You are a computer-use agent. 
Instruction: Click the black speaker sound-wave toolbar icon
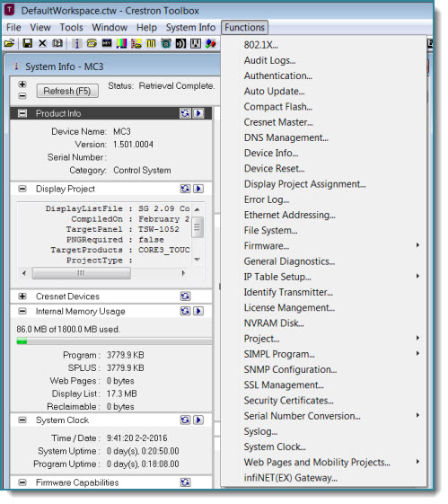click(180, 43)
